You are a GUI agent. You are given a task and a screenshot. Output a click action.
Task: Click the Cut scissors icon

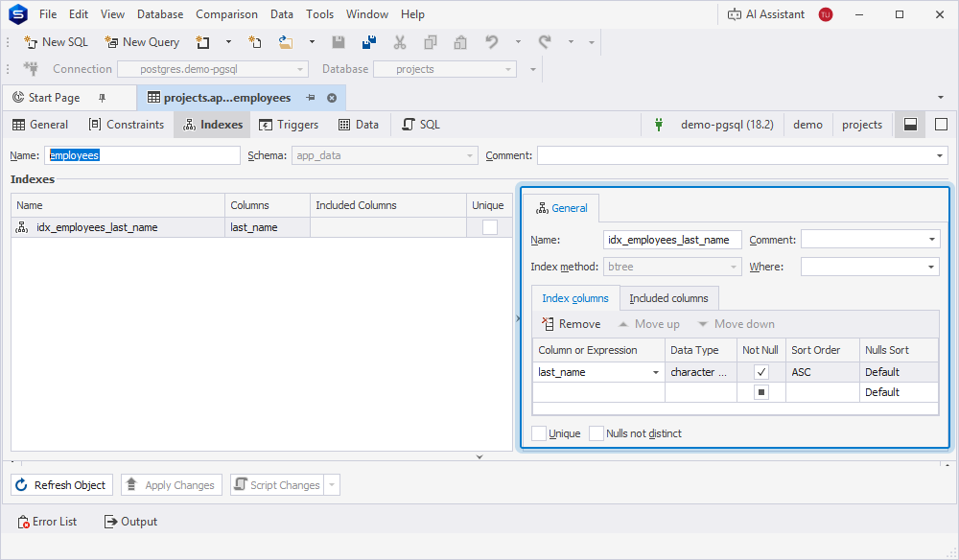[399, 42]
